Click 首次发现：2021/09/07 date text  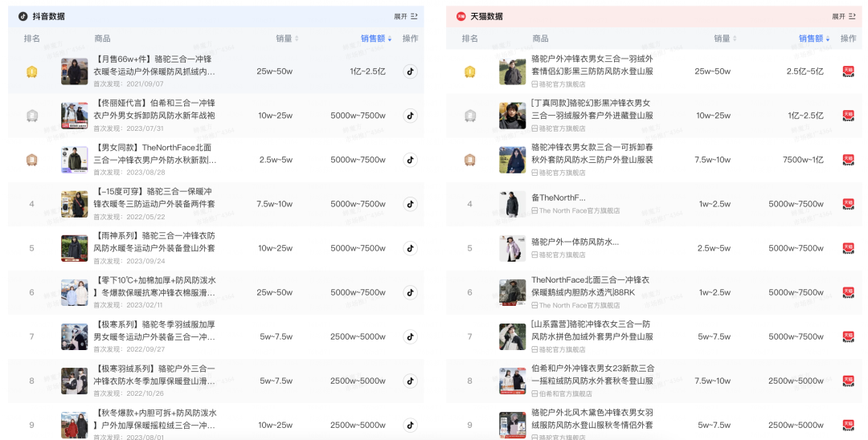(129, 84)
